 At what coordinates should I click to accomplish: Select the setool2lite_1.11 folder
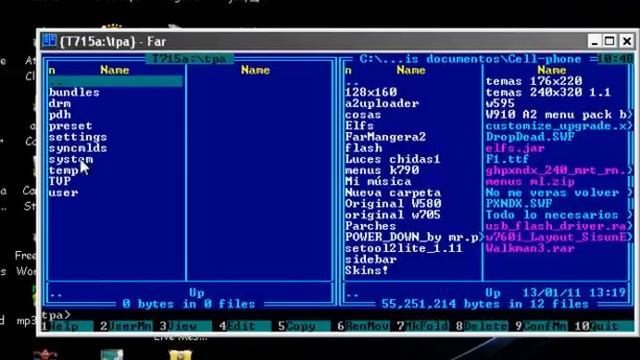pyautogui.click(x=404, y=248)
